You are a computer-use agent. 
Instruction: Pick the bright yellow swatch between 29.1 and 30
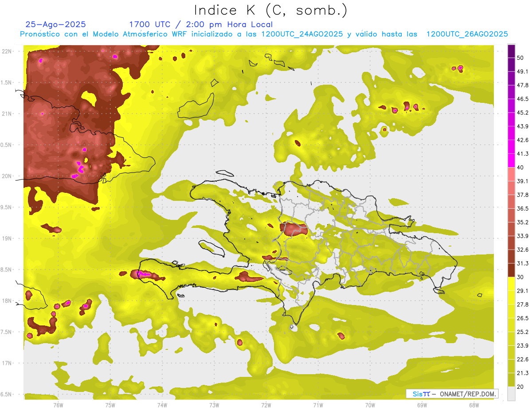511,284
